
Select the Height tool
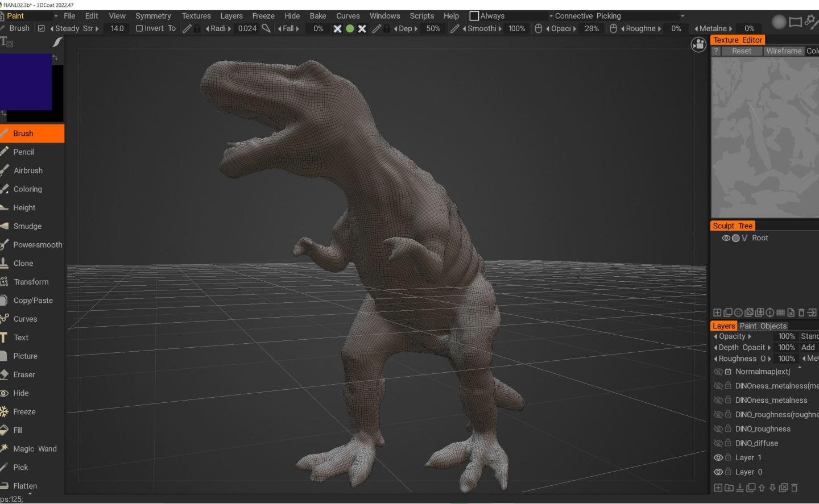32,208
